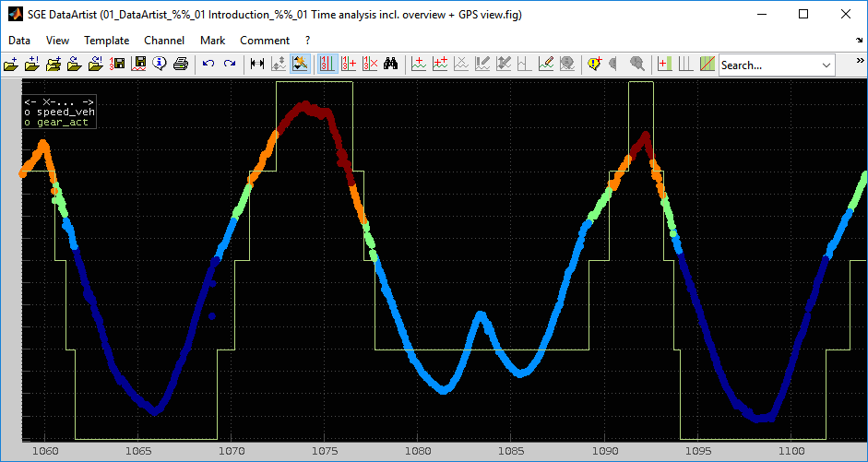Click the legend header X-axis arrows row

click(x=59, y=102)
